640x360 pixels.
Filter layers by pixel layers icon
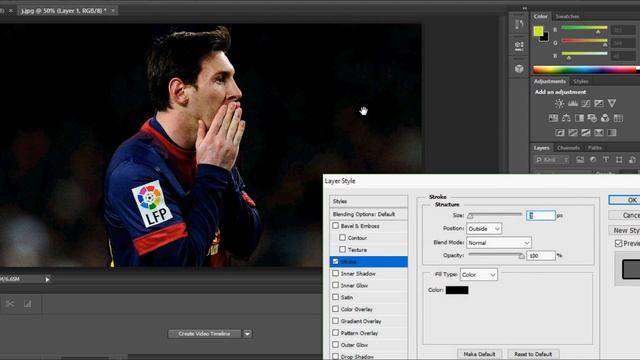580,160
